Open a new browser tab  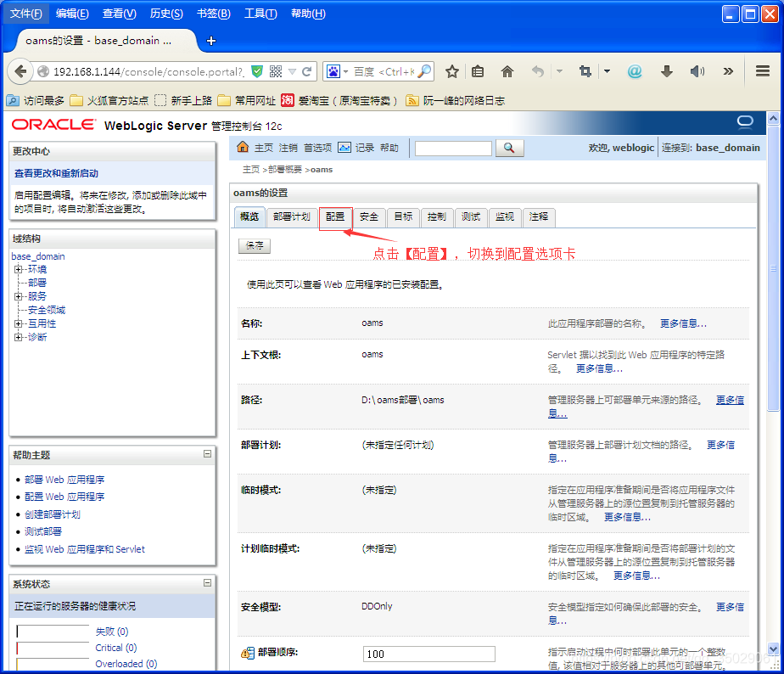[x=211, y=41]
